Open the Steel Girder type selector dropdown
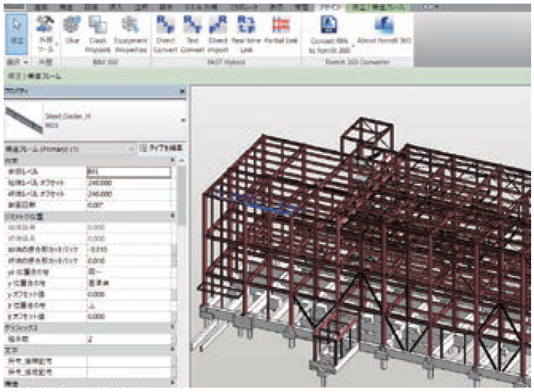The image size is (534, 392). tap(182, 120)
